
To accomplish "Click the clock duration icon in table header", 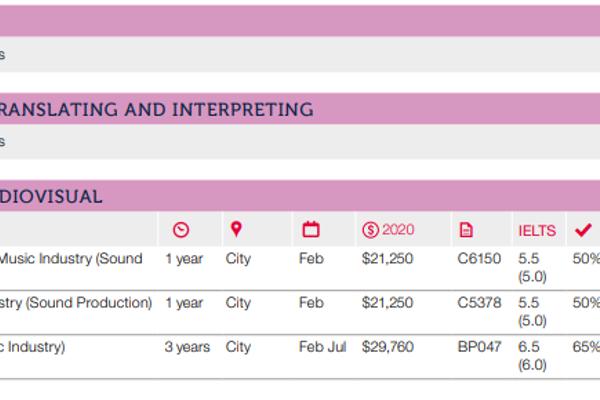I will coord(180,230).
